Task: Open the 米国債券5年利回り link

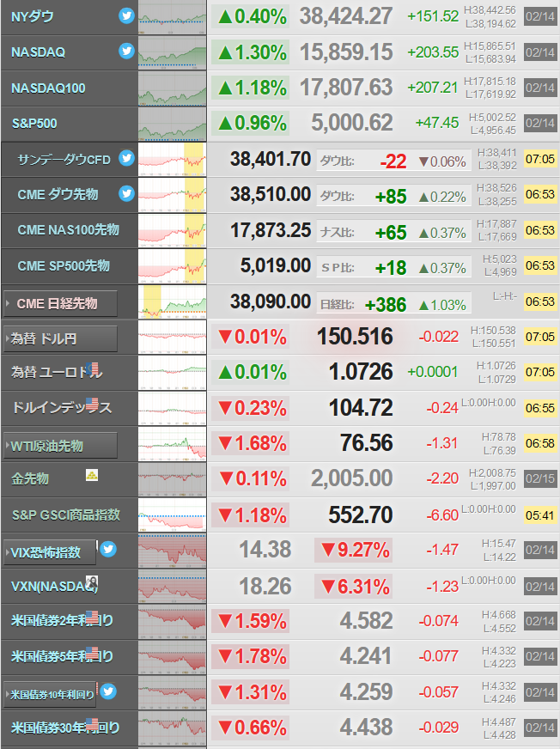Action: point(62,656)
